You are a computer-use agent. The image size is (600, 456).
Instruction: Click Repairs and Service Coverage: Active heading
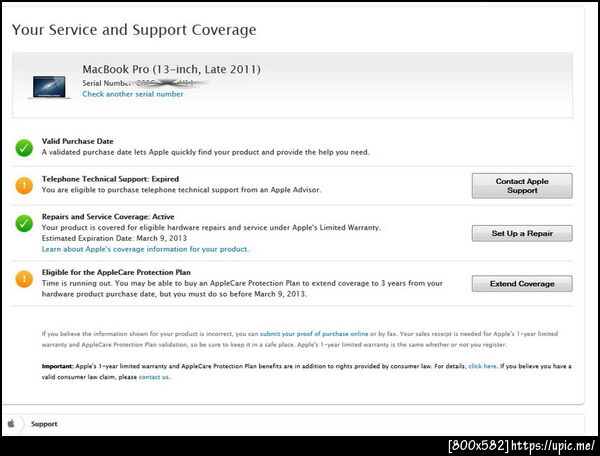pyautogui.click(x=108, y=217)
